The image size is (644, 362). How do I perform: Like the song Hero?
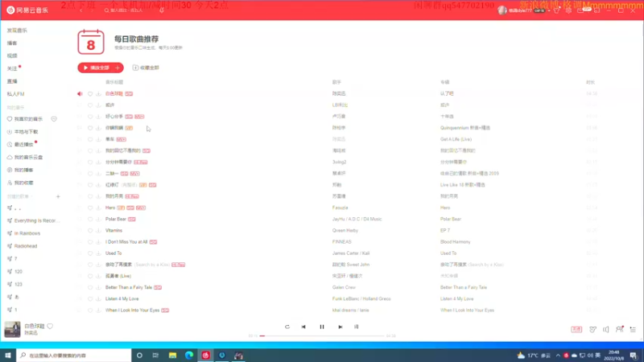[x=90, y=208]
